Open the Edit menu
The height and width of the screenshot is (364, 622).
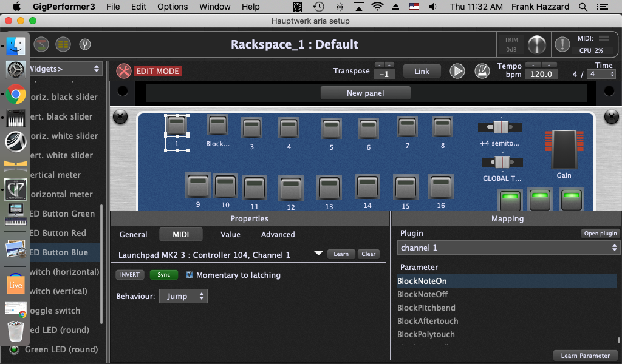[138, 7]
